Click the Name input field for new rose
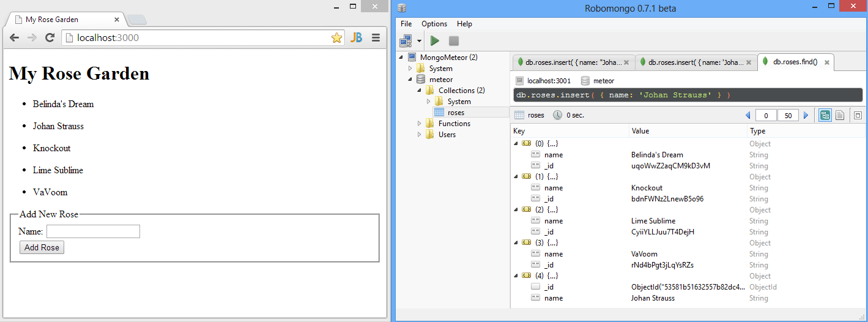 point(93,231)
